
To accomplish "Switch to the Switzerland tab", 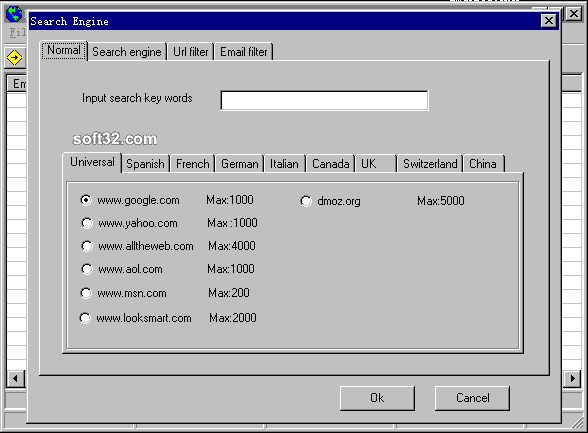I will pos(430,164).
